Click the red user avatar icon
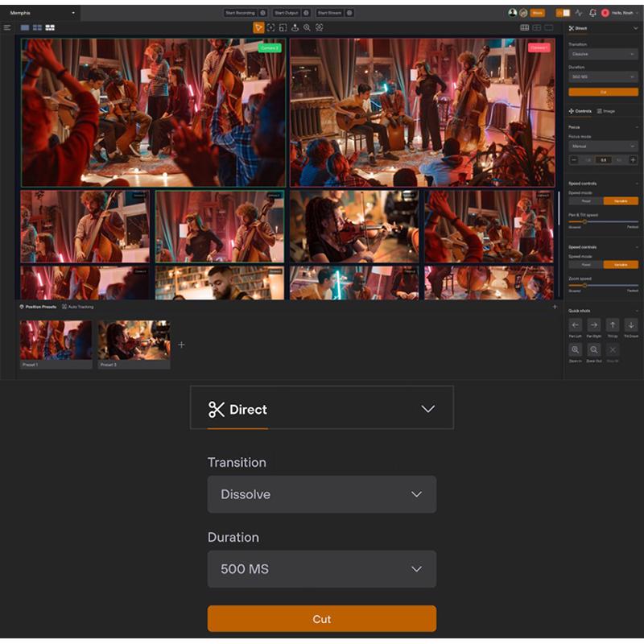 [x=605, y=13]
